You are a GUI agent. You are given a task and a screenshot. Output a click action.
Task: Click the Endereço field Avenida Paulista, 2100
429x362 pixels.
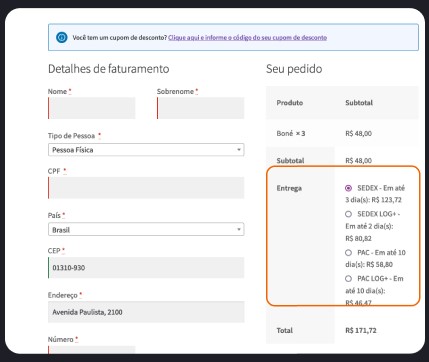146,312
